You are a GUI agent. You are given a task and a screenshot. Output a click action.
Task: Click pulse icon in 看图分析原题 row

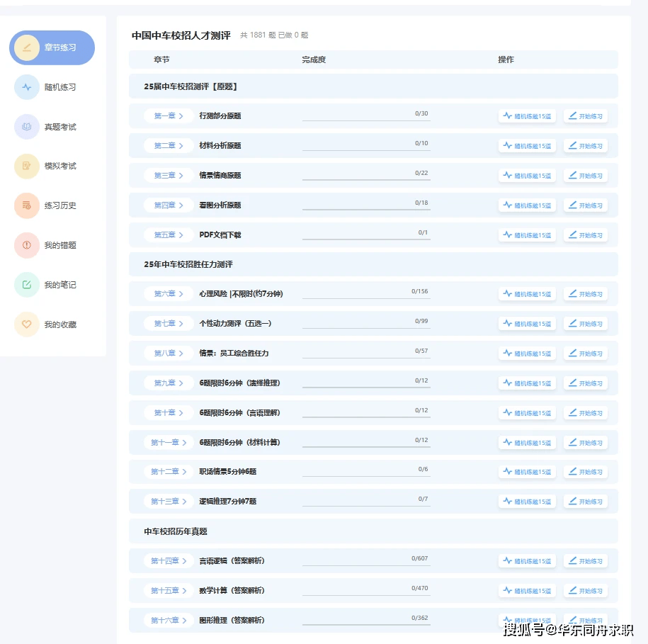[x=508, y=205]
